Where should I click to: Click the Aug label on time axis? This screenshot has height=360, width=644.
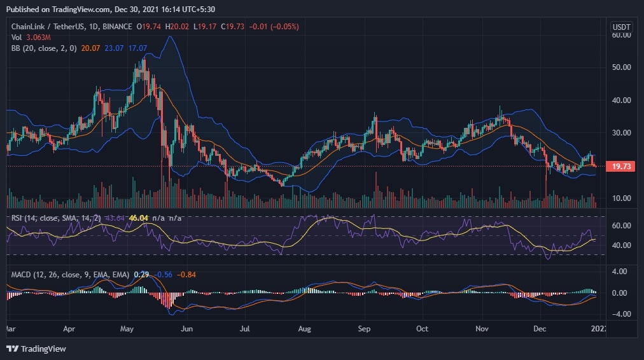(305, 329)
